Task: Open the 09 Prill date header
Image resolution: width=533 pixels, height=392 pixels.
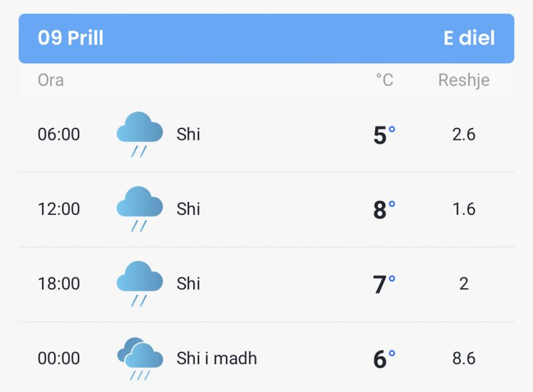Action: coord(71,38)
